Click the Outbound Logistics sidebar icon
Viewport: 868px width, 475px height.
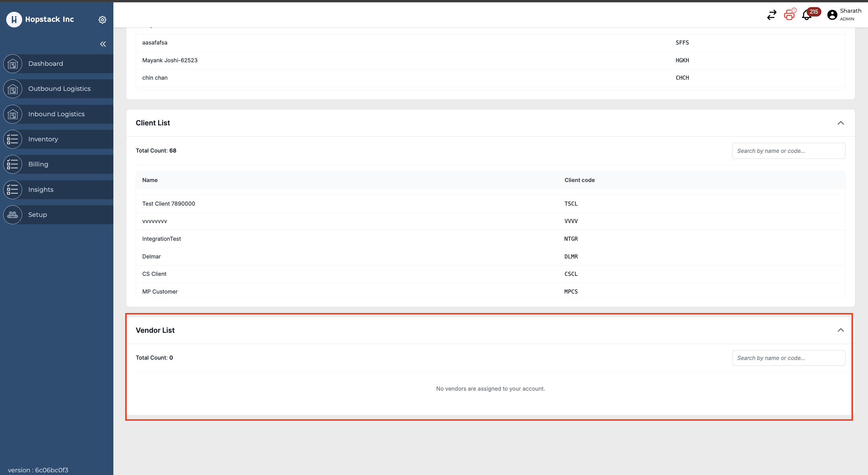(13, 89)
